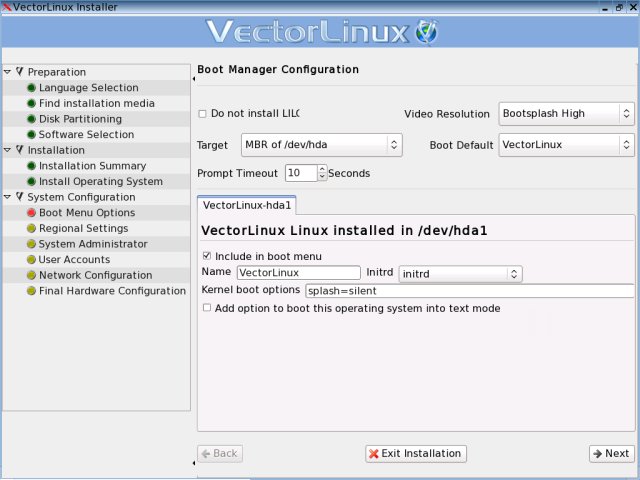The height and width of the screenshot is (480, 640).
Task: Open the Initrd combo box
Action: pos(460,274)
